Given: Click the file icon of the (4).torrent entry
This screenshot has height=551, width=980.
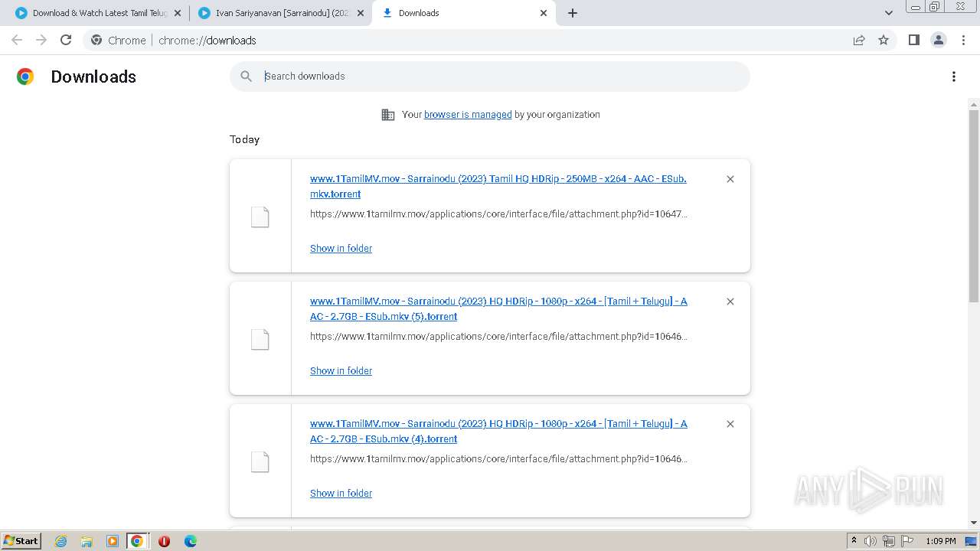Looking at the screenshot, I should [260, 462].
